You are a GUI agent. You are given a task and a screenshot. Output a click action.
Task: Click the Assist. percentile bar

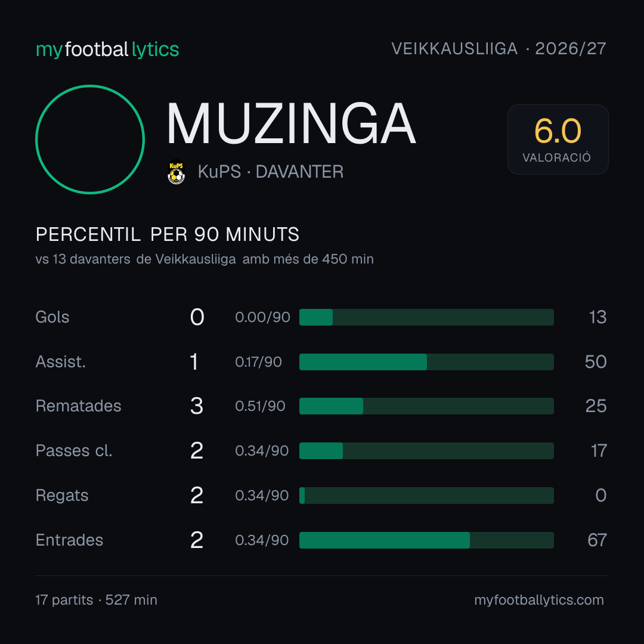tap(426, 362)
